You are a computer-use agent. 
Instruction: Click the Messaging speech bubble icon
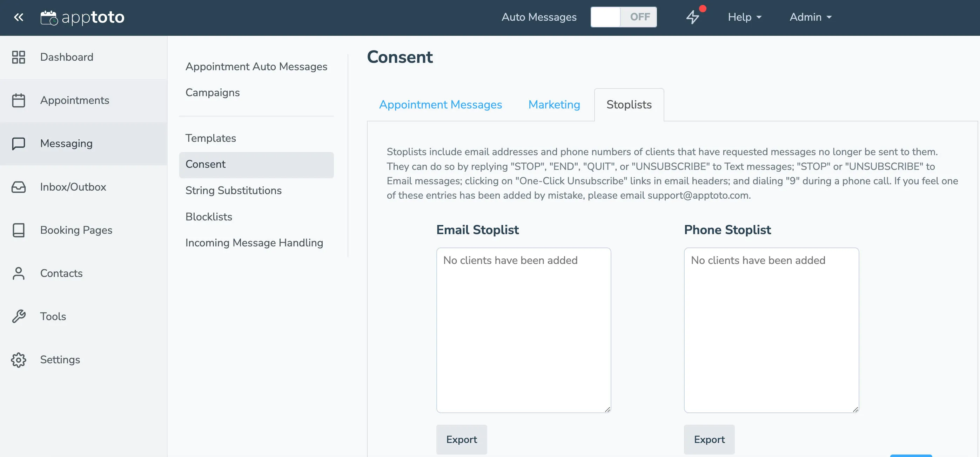coord(18,144)
